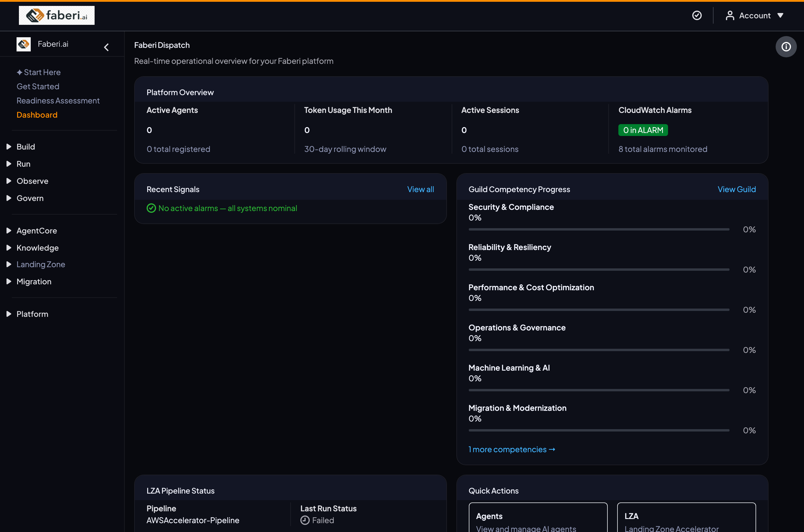Click the Migration & Modernization progress bar

tap(599, 430)
